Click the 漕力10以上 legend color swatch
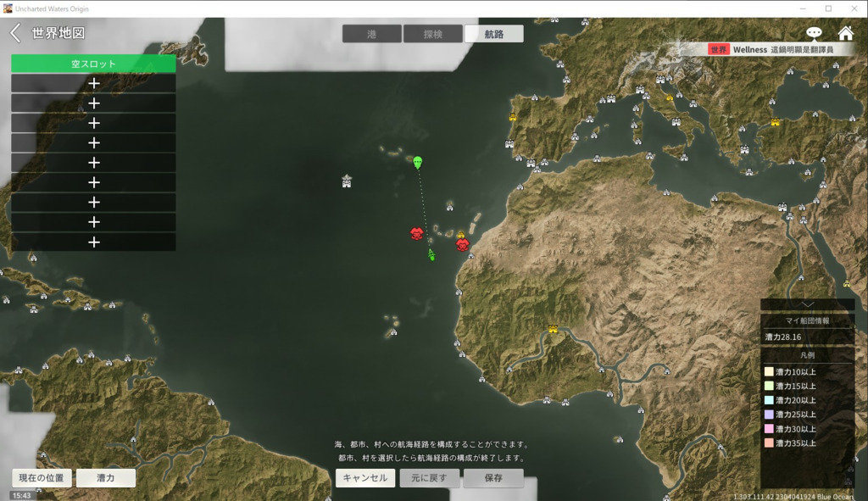This screenshot has width=868, height=501. coord(769,371)
